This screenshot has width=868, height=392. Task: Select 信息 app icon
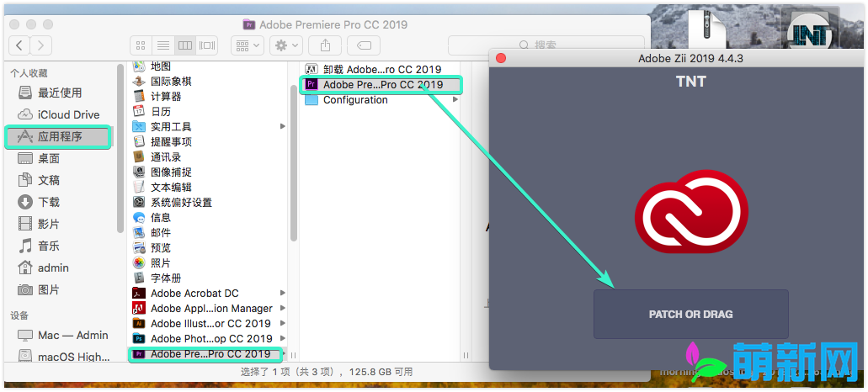(x=139, y=217)
